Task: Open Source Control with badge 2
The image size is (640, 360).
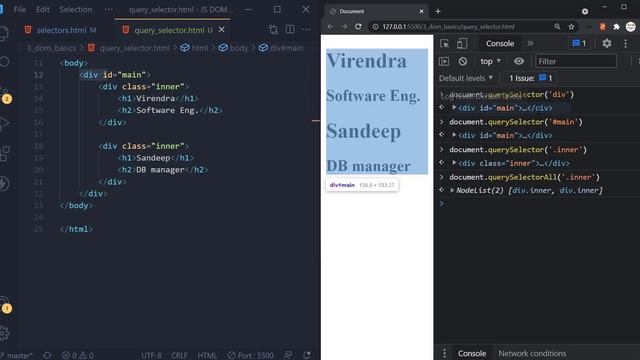Action: point(5,96)
